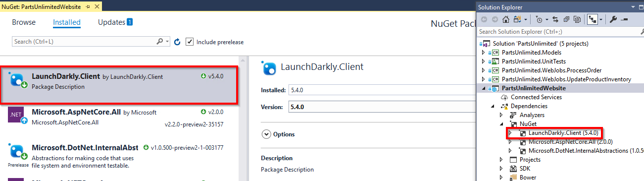Sync with Active Document in Solution Explorer
644x181 pixels.
[x=555, y=20]
